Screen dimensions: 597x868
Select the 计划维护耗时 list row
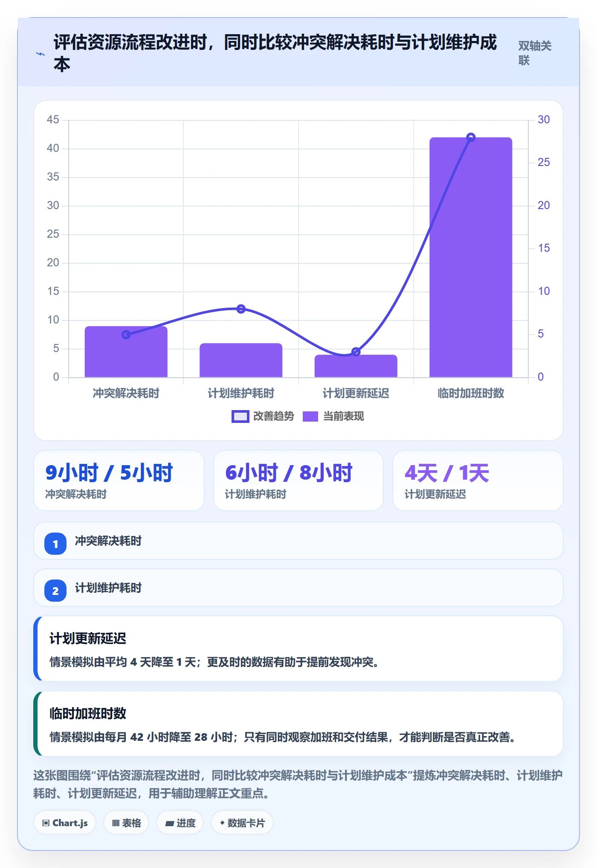point(298,588)
